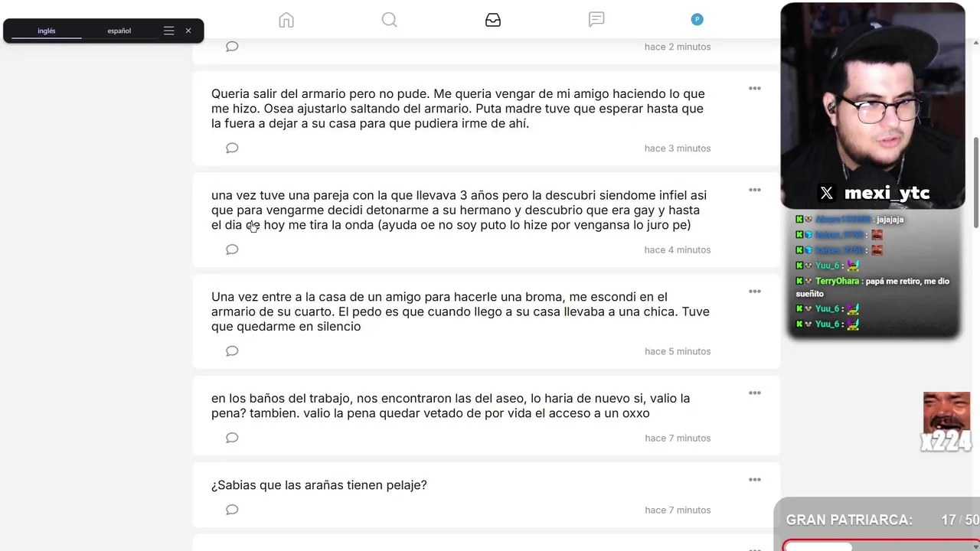
Task: Reply icon on the 'Queria salir del armario' post
Action: click(x=232, y=148)
